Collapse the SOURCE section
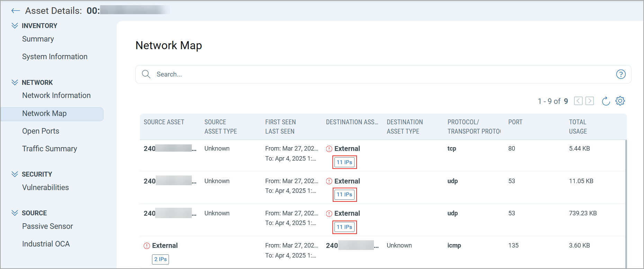 (15, 213)
